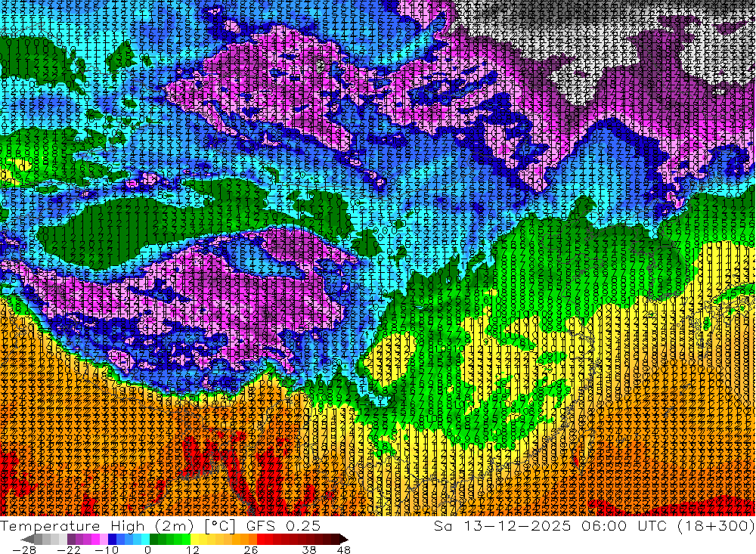Click the '(18+300)' forecast run label
Image resolution: width=756 pixels, height=554 pixels.
coord(717,526)
